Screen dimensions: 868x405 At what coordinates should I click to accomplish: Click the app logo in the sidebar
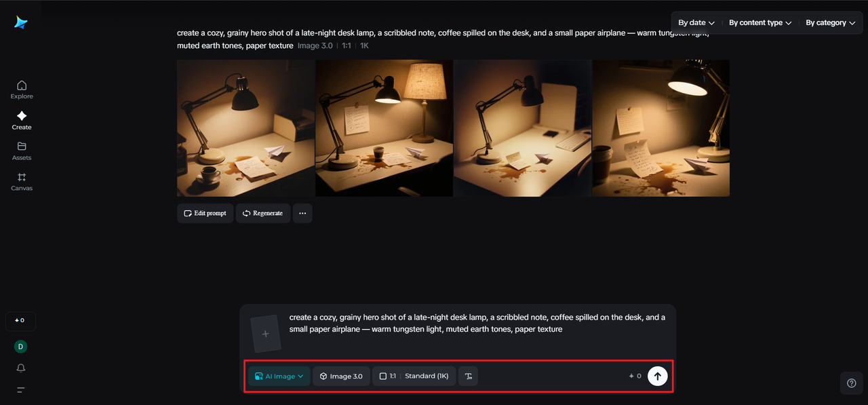tap(21, 22)
